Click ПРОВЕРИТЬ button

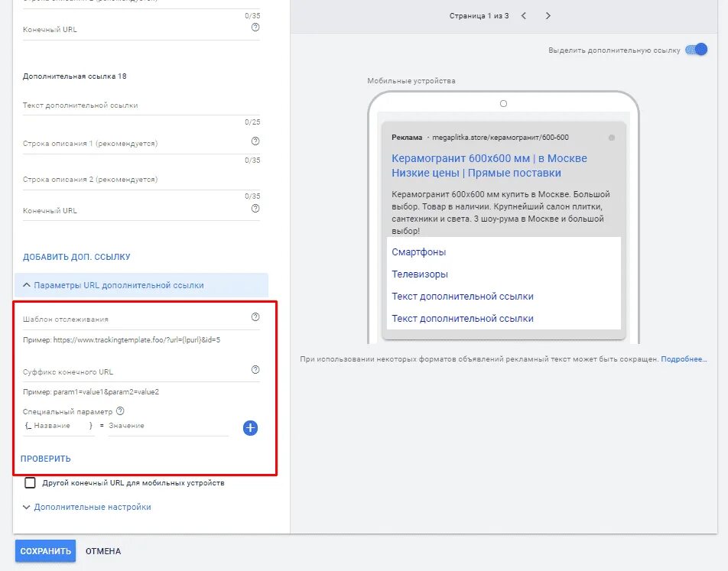46,459
